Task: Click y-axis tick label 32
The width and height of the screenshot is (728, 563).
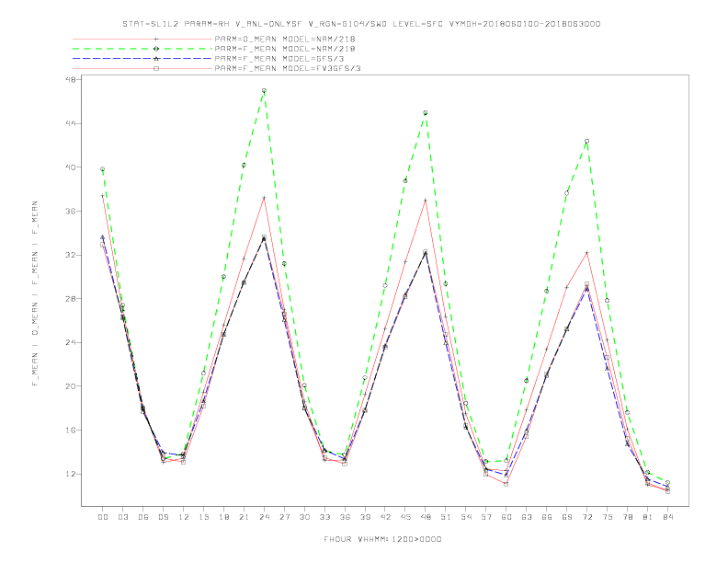Action: (71, 255)
